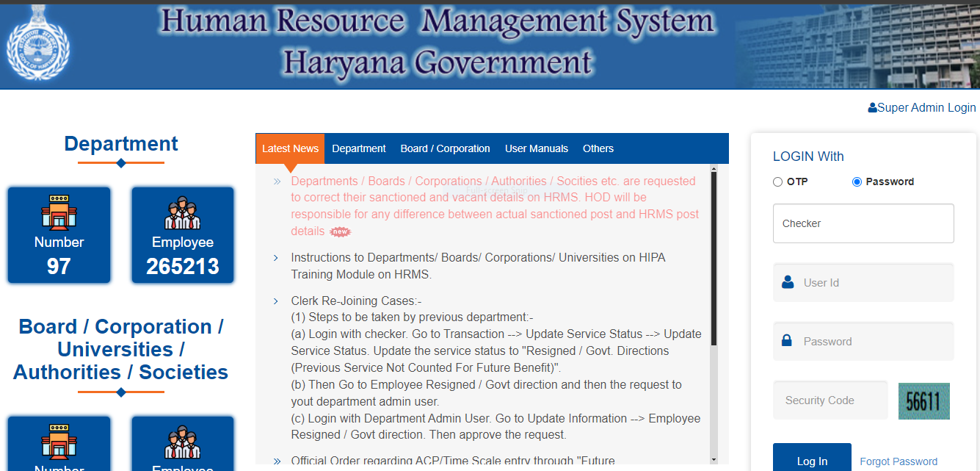
Task: Click the 'new' badge after first news item
Action: (x=340, y=231)
